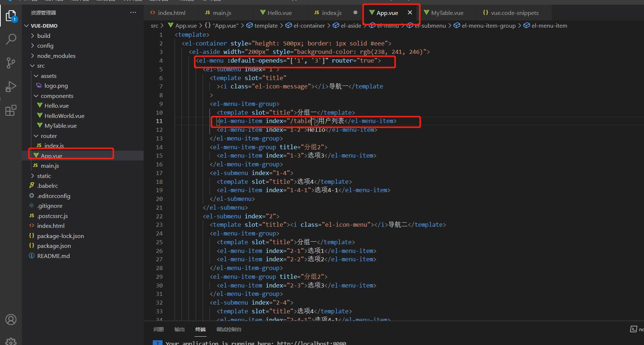Click the el-menu tag on line 4
The height and width of the screenshot is (345, 644).
211,60
